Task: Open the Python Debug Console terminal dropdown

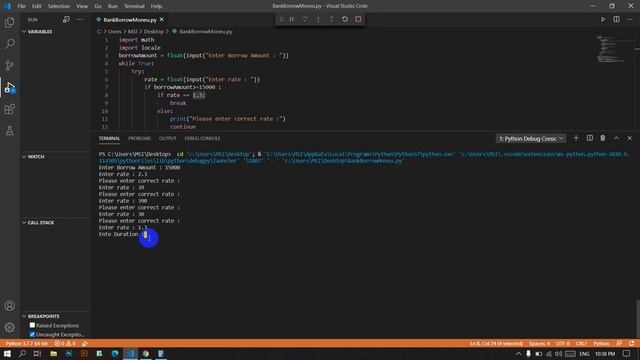Action: (531, 139)
